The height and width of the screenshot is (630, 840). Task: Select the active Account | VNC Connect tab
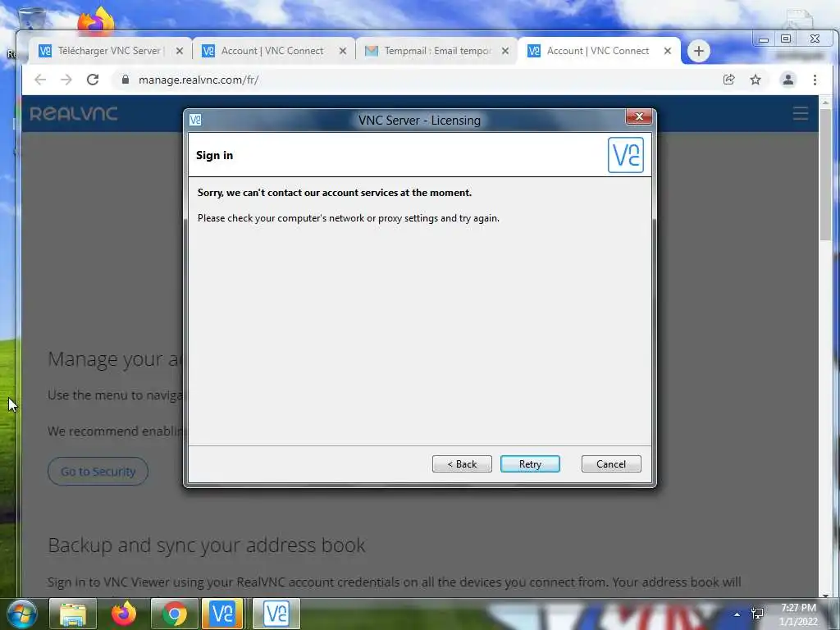597,51
